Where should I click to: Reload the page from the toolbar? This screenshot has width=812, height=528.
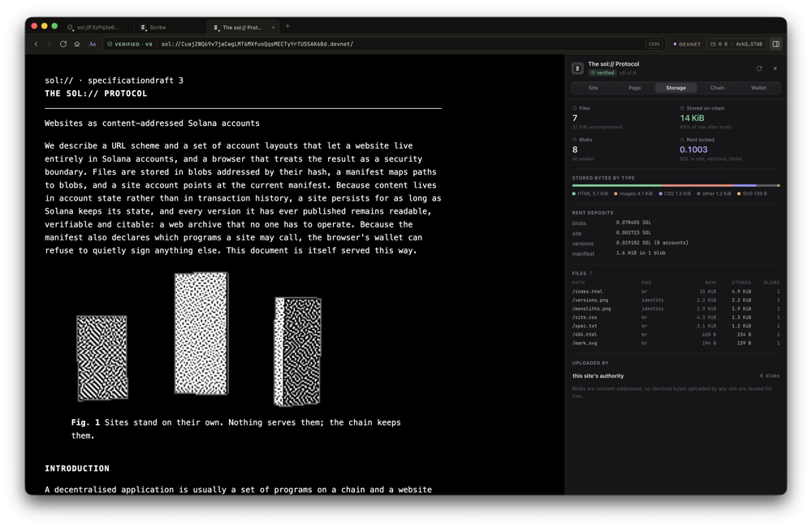63,44
